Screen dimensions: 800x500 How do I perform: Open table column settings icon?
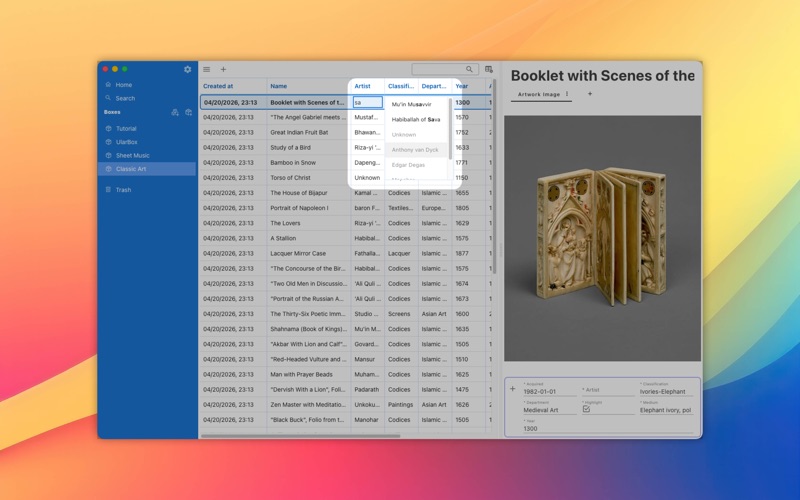[489, 69]
